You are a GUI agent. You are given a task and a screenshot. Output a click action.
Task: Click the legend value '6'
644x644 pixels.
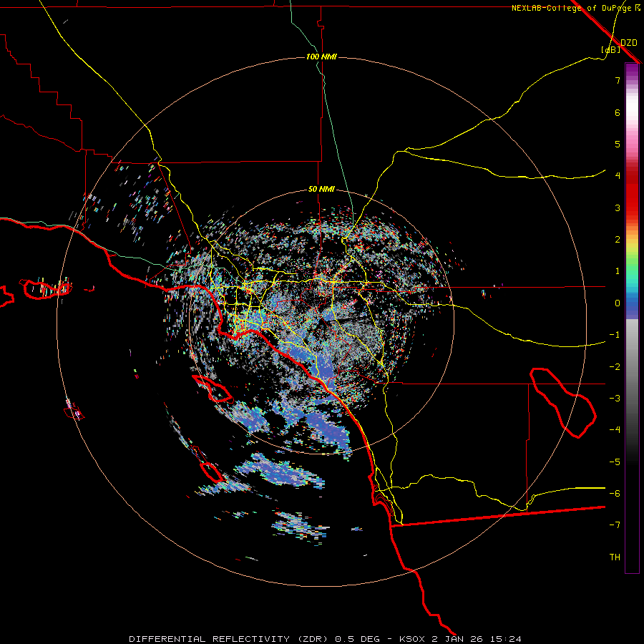618,112
